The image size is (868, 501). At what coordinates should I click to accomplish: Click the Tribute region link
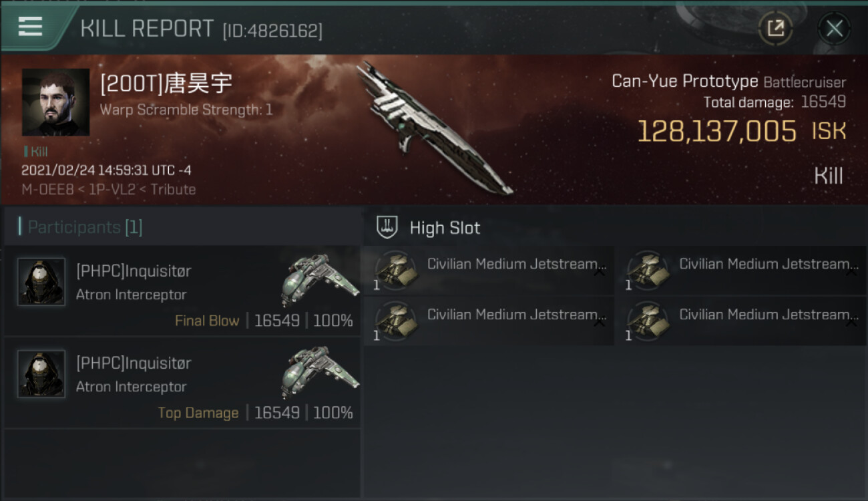point(173,189)
